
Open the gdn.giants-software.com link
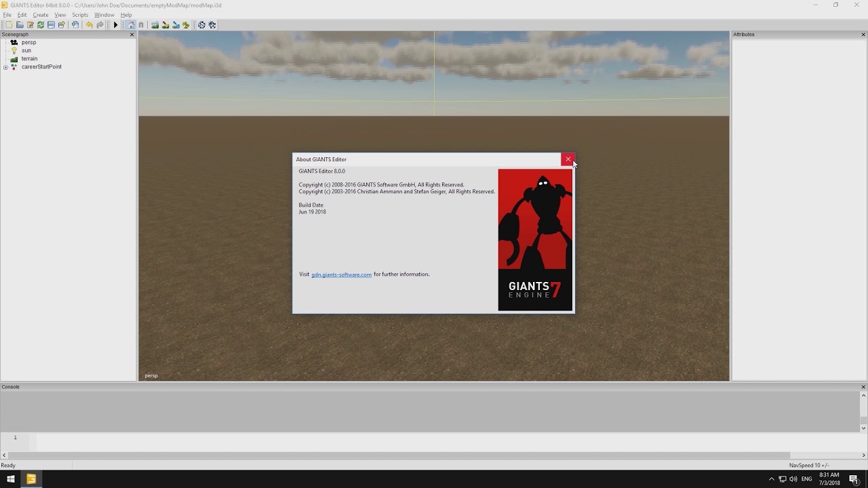(x=341, y=274)
